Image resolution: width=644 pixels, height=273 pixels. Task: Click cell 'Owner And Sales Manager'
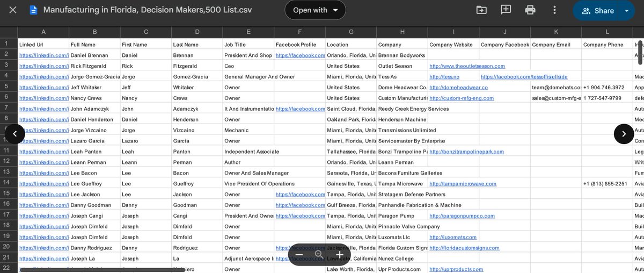pos(257,173)
